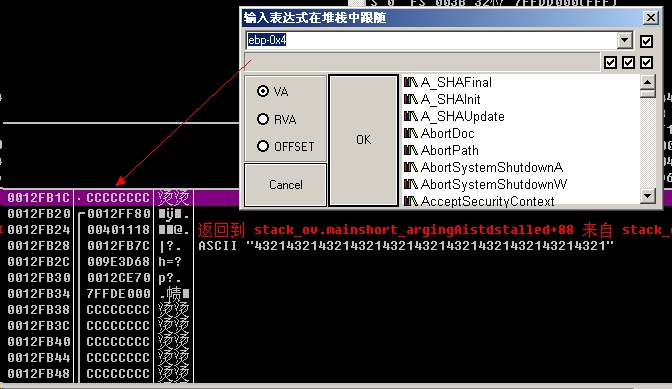This screenshot has width=672, height=389.
Task: Click OK to follow the expression
Action: (x=363, y=140)
